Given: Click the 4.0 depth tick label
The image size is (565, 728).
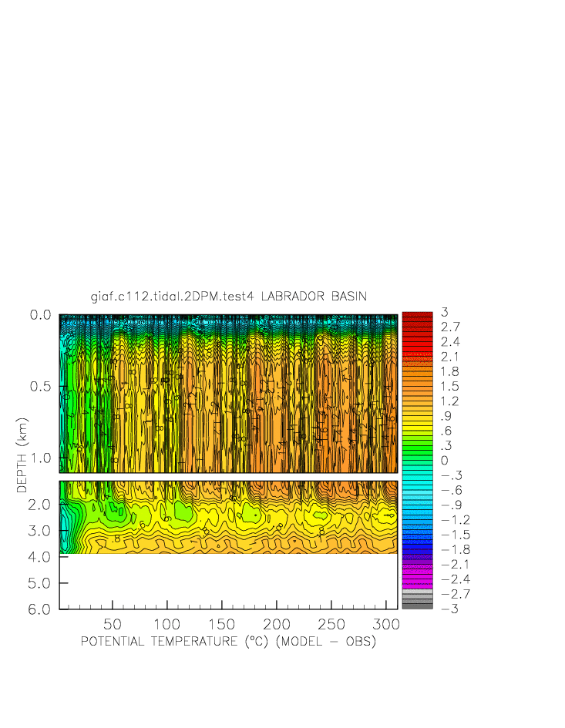Looking at the screenshot, I should pos(40,557).
